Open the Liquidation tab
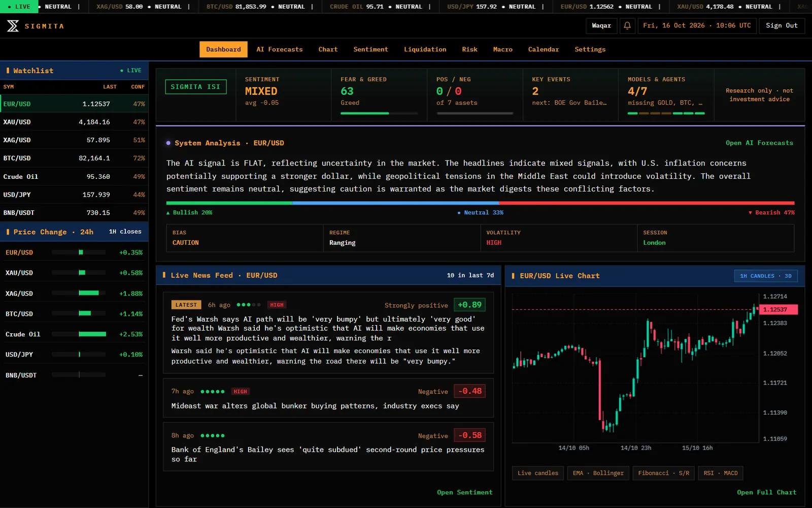Viewport: 812px width, 508px height. [425, 49]
